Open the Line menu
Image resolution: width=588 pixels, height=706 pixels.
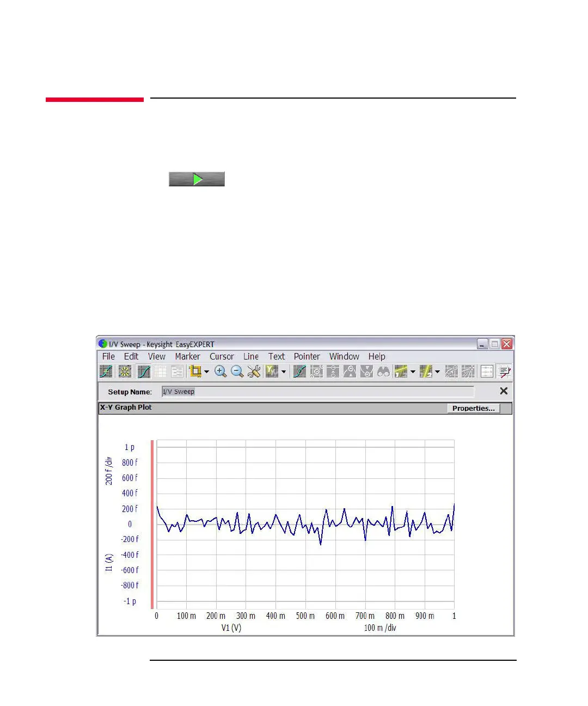251,356
